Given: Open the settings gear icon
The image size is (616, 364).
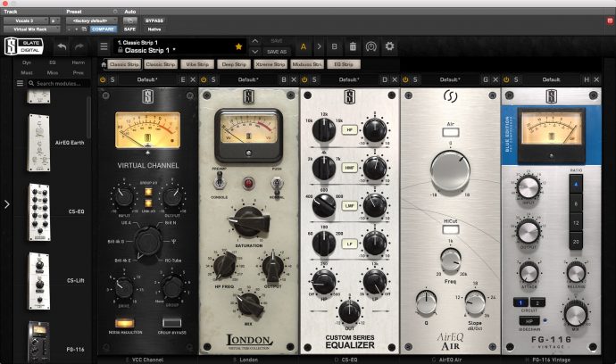Looking at the screenshot, I should pos(389,45).
